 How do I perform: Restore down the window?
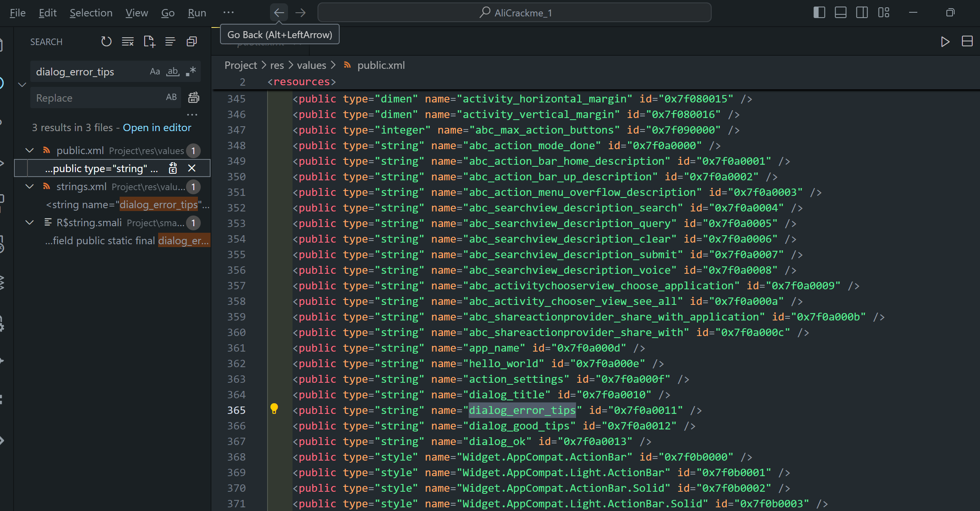pyautogui.click(x=950, y=13)
